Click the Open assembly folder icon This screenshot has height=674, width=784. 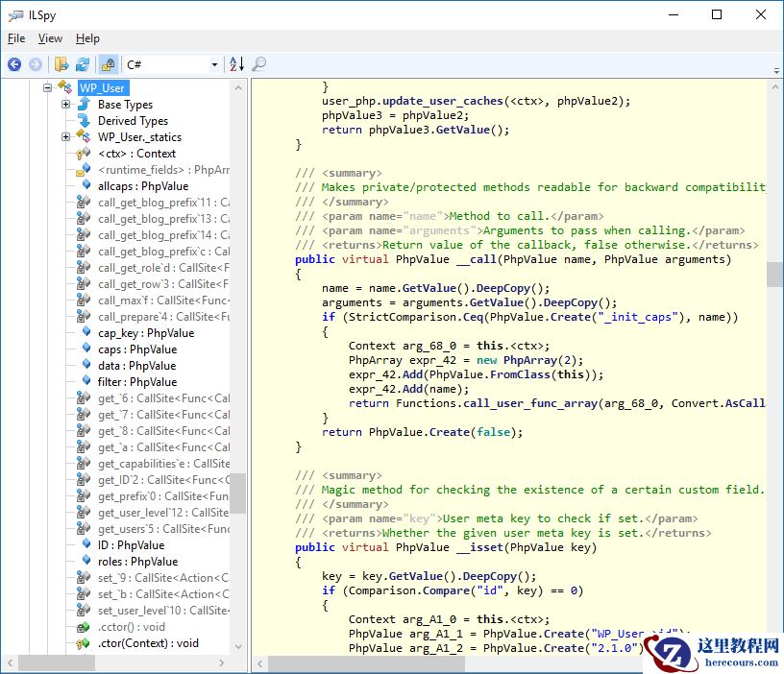(x=61, y=64)
